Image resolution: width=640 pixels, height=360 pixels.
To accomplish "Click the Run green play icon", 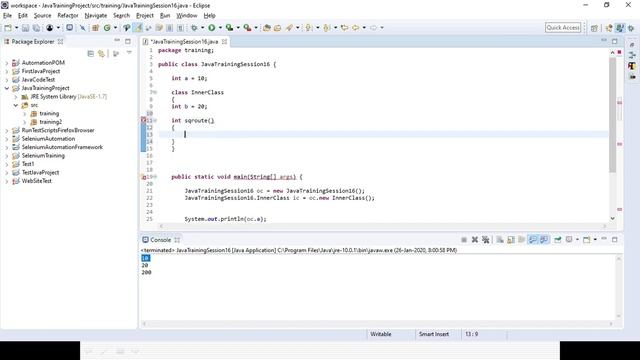I will point(211,28).
